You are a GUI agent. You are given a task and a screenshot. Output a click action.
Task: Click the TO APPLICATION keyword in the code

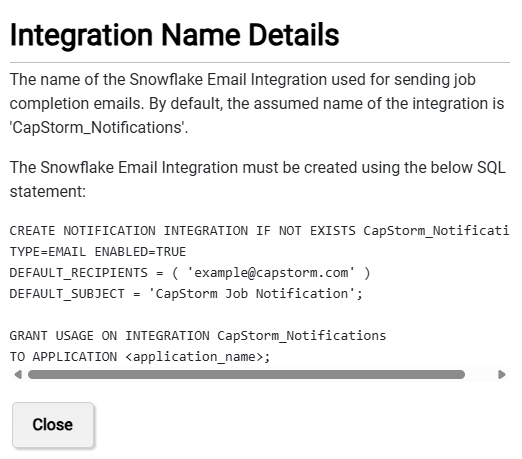pos(63,357)
